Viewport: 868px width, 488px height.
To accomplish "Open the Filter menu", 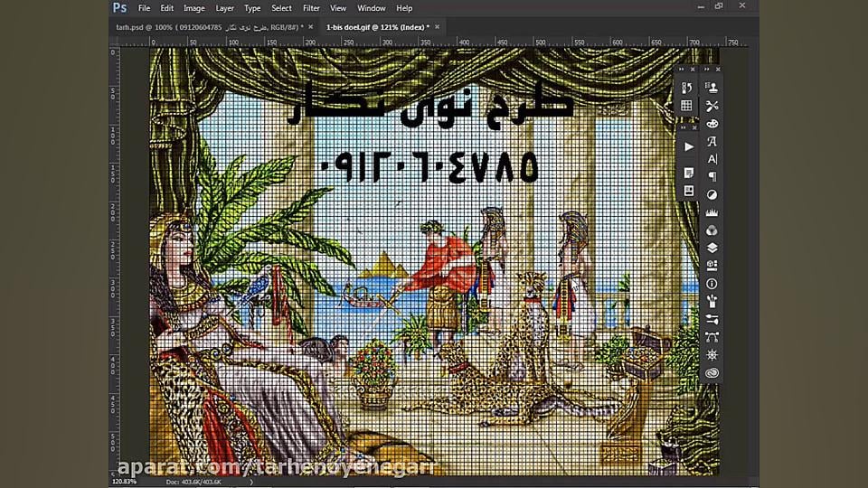I will pyautogui.click(x=311, y=8).
